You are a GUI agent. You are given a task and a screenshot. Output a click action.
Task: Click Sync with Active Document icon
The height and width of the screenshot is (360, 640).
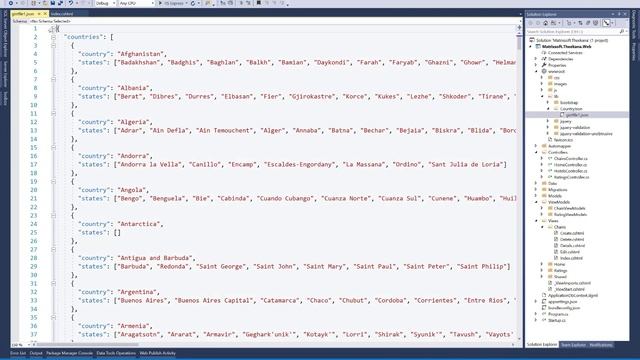(580, 23)
